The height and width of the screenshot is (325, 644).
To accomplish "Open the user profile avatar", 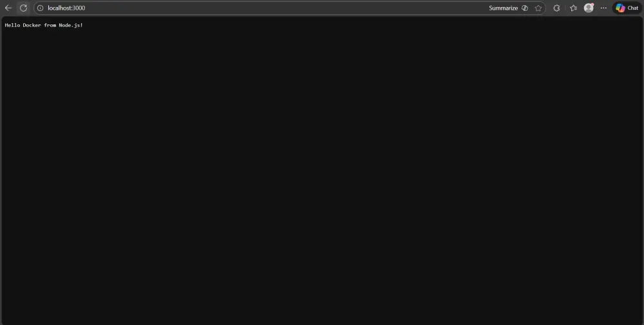I will click(589, 8).
